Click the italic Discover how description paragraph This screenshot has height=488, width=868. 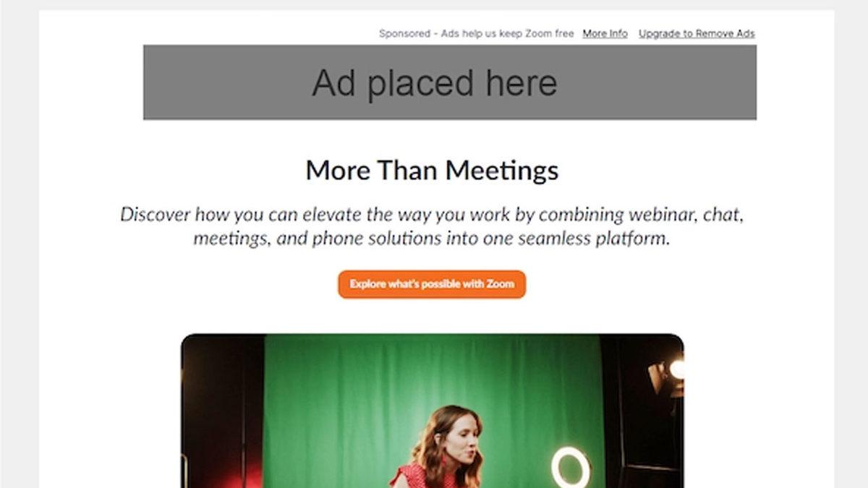click(432, 226)
